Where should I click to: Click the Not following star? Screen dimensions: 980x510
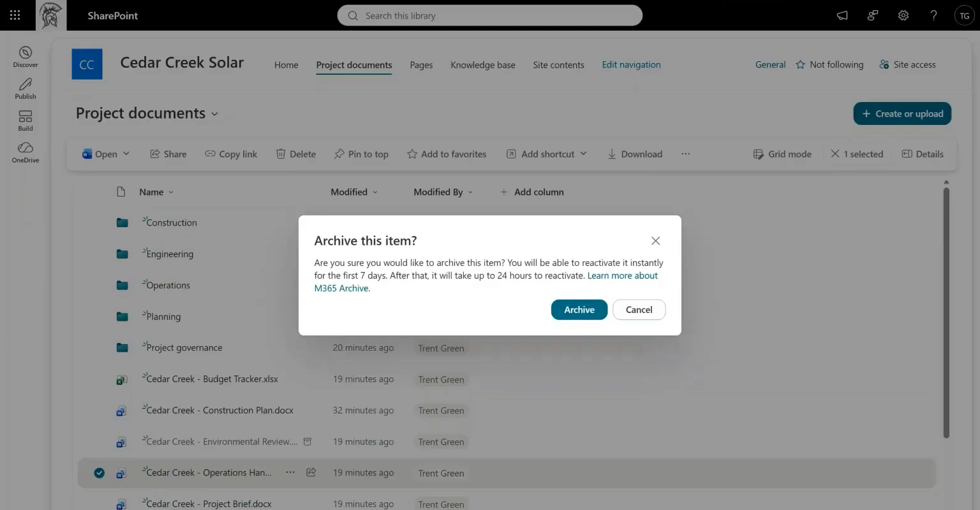(x=800, y=64)
